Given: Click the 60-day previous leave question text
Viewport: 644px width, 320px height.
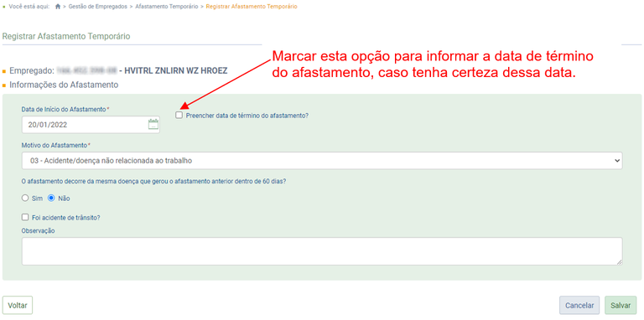Looking at the screenshot, I should click(x=153, y=182).
